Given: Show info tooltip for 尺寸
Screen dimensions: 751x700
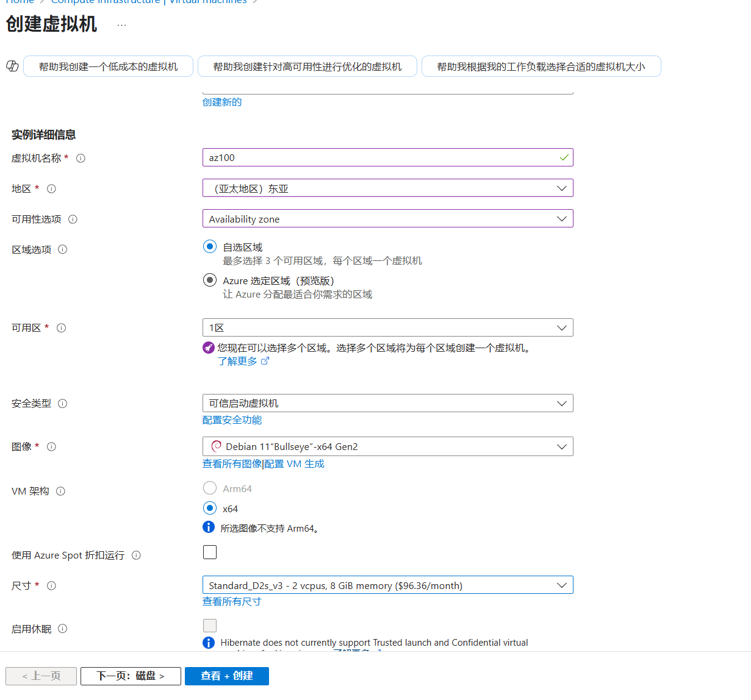Looking at the screenshot, I should [51, 585].
